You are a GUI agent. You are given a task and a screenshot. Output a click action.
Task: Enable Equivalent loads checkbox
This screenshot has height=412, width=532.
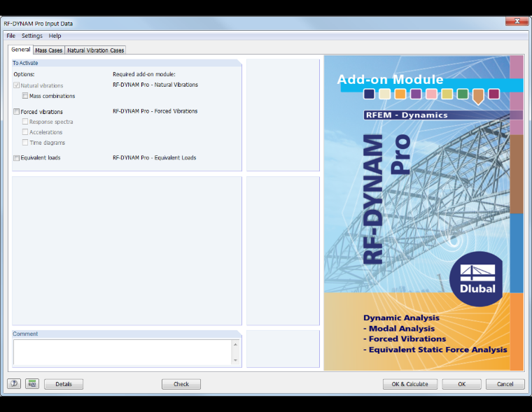coord(16,157)
